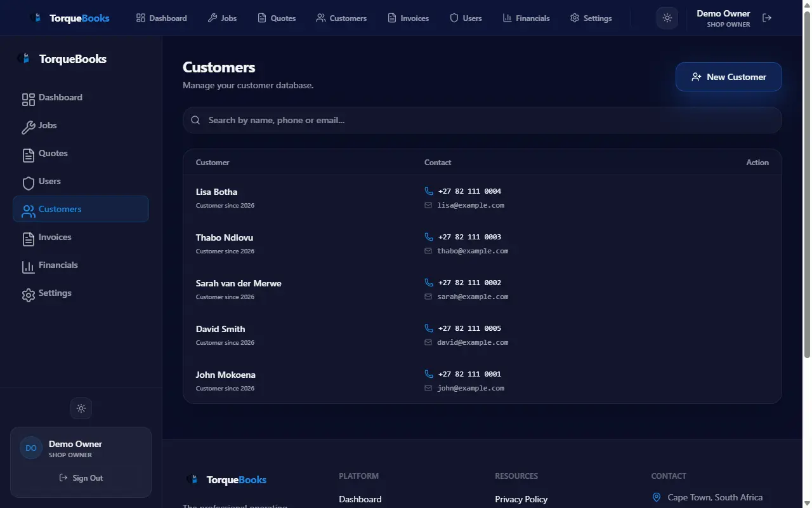Click the Contact column header

tap(438, 163)
